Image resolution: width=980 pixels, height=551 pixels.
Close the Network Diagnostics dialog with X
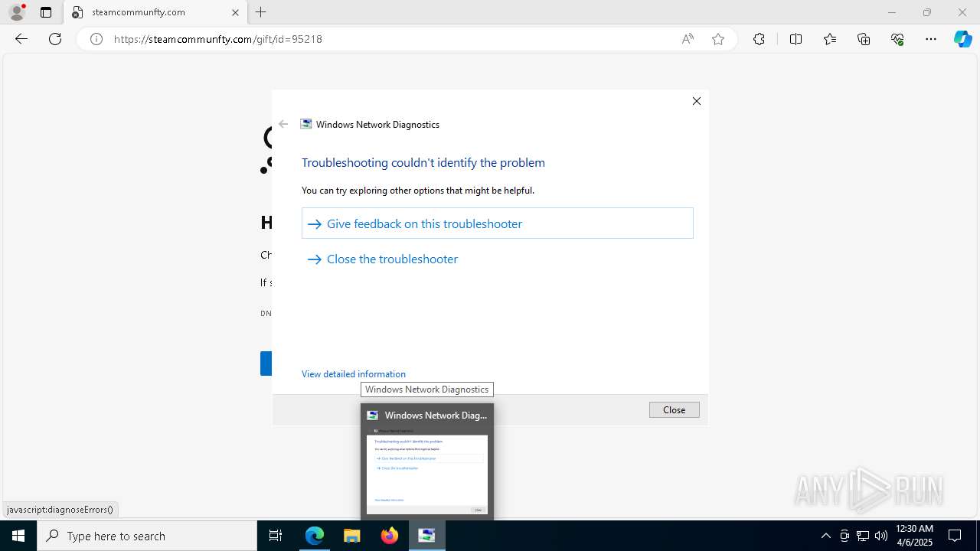697,101
